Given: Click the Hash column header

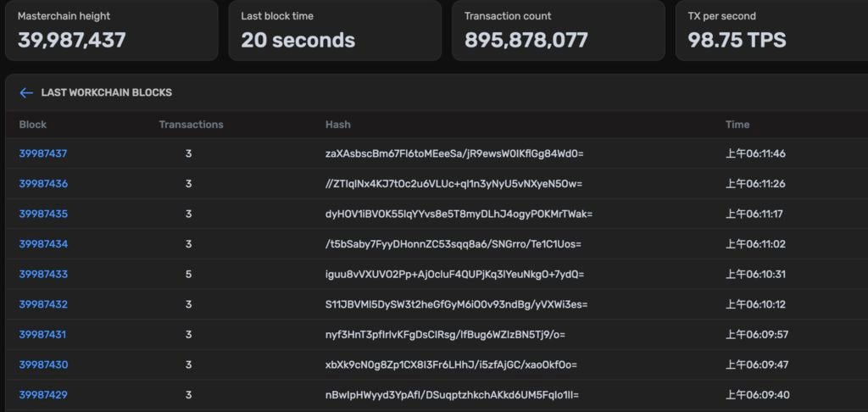Looking at the screenshot, I should click(x=337, y=125).
